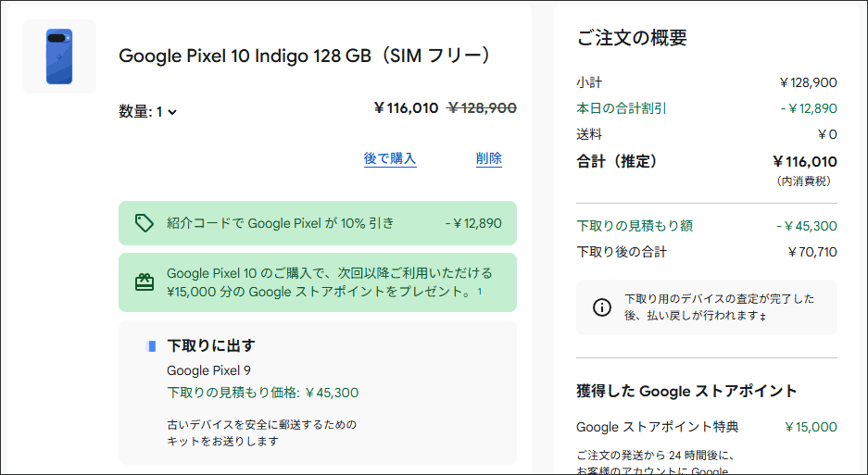Click the 下取りの見積もり額 trade-in estimate row

[706, 226]
